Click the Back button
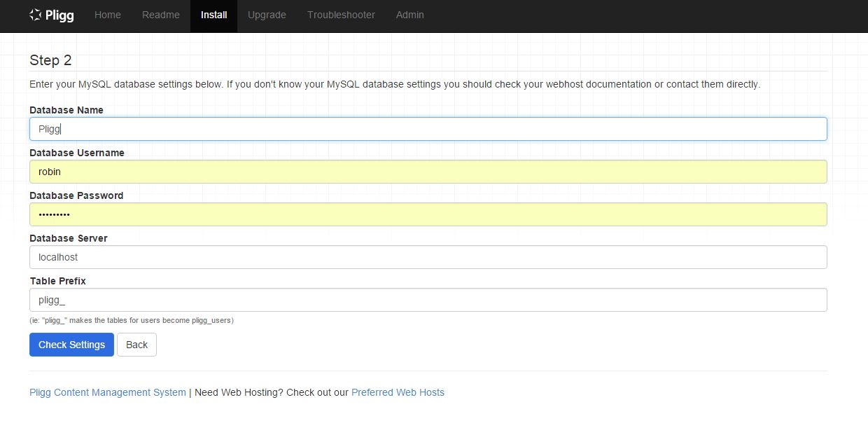The height and width of the screenshot is (421, 868). [136, 345]
